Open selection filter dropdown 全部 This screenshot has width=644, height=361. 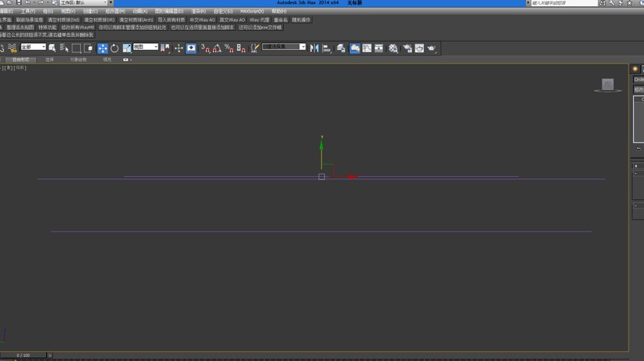[33, 47]
